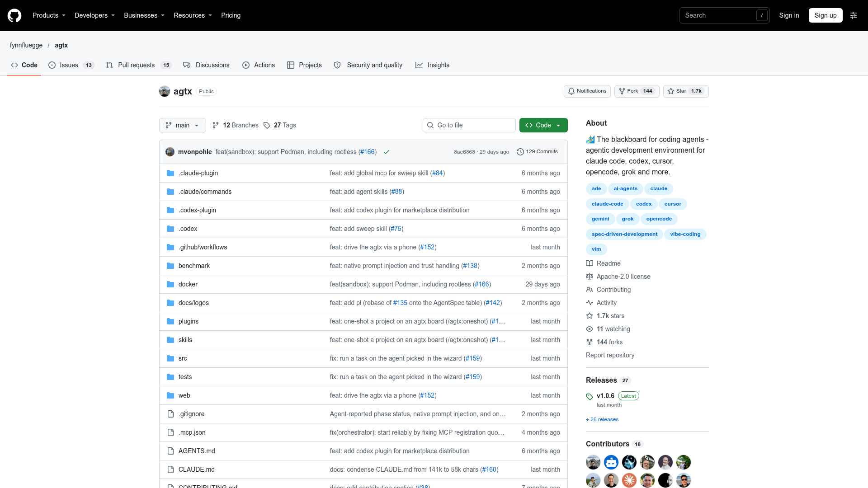This screenshot has height=488, width=868.
Task: Expand the Businesses menu
Action: click(x=144, y=15)
